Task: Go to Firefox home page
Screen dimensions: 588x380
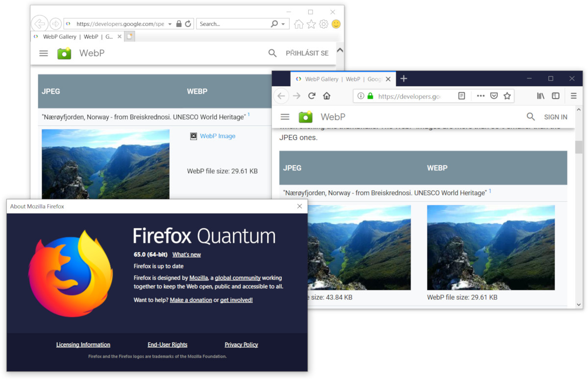Action: click(x=327, y=96)
